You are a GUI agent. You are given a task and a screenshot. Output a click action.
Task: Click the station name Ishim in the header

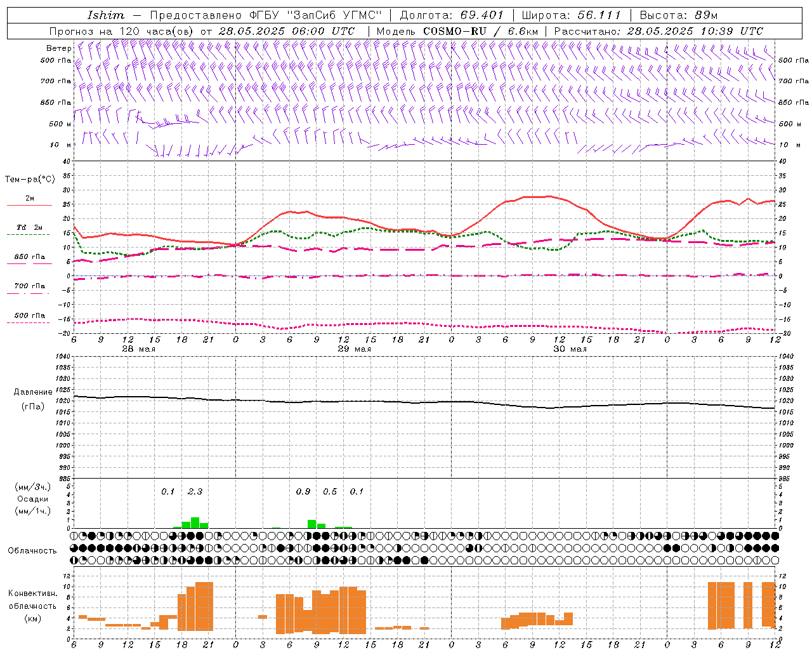click(105, 15)
